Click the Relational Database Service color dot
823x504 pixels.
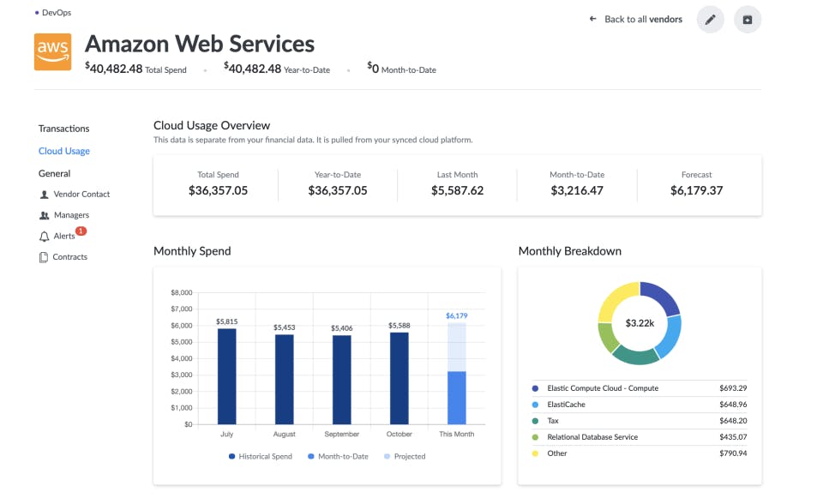pyautogui.click(x=535, y=437)
